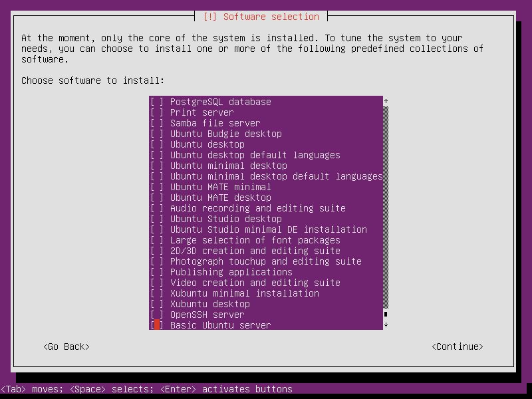Click the software list scrollbar track
The width and height of the screenshot is (532, 399).
[386, 207]
